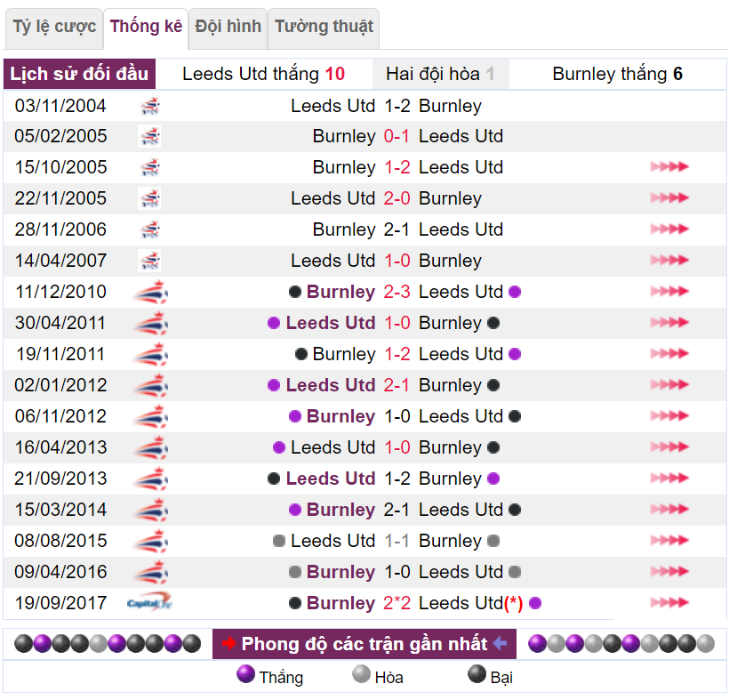
Task: Open details arrows for 06/11/2012 match
Action: click(669, 415)
